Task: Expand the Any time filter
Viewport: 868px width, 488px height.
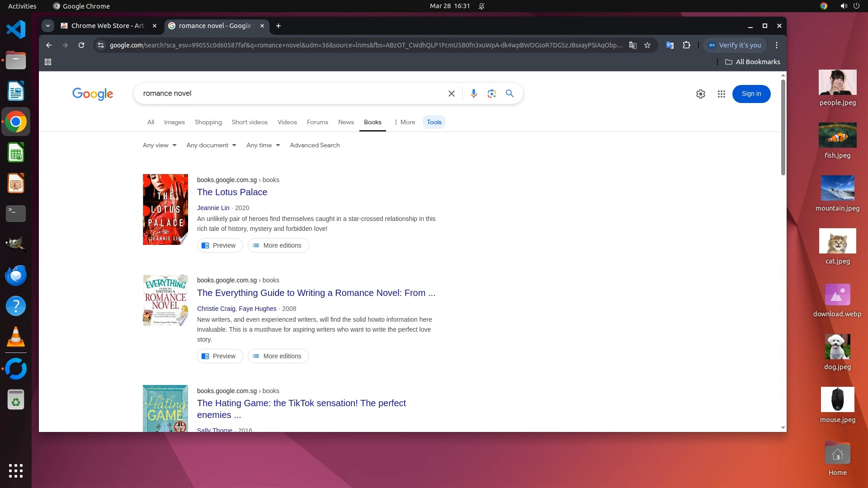Action: click(x=263, y=145)
